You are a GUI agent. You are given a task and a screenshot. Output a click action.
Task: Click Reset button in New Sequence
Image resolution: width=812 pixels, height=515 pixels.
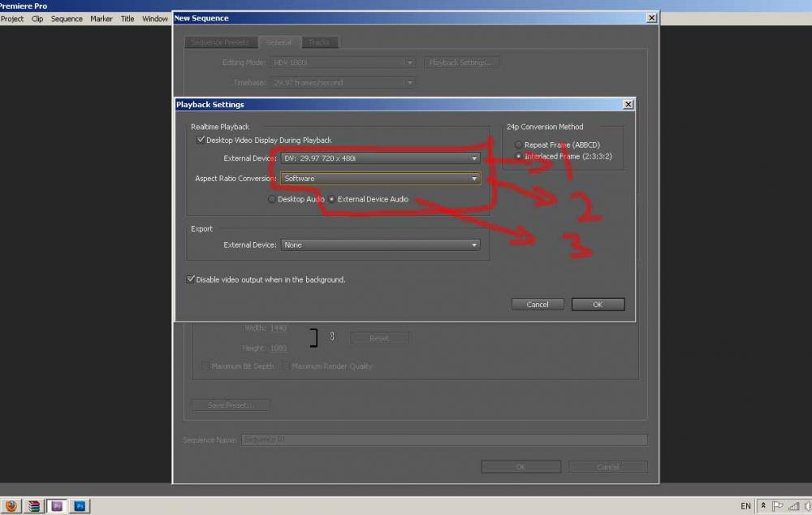[379, 338]
